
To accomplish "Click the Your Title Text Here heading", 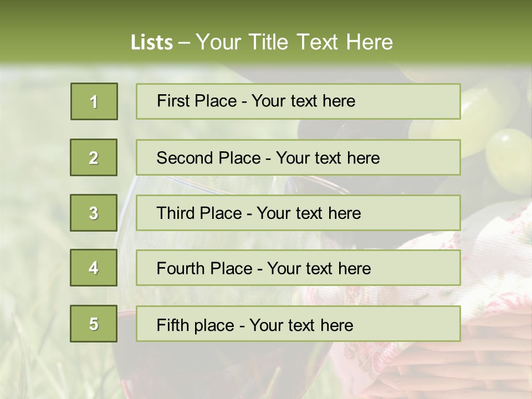I will pos(294,42).
